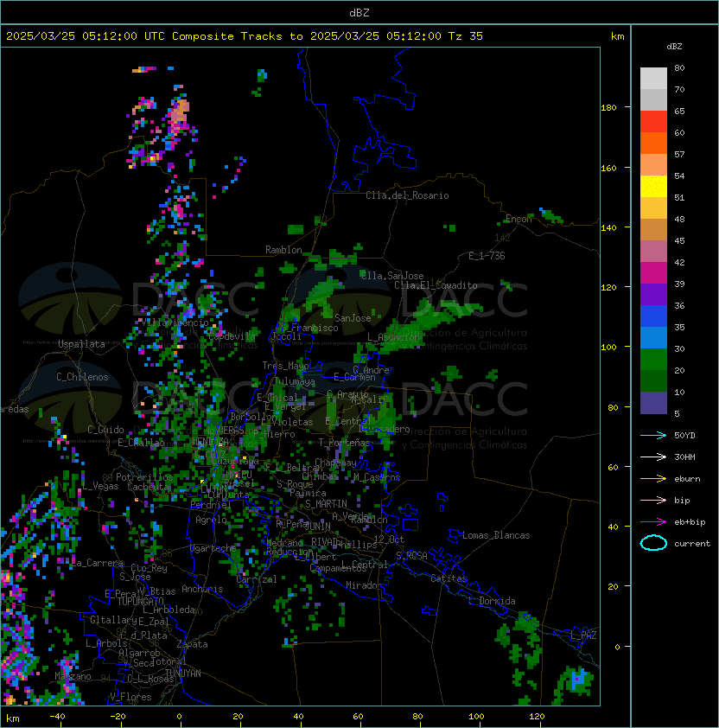Click the 'C_Guido' place label
Image resolution: width=719 pixels, height=728 pixels.
[x=105, y=430]
